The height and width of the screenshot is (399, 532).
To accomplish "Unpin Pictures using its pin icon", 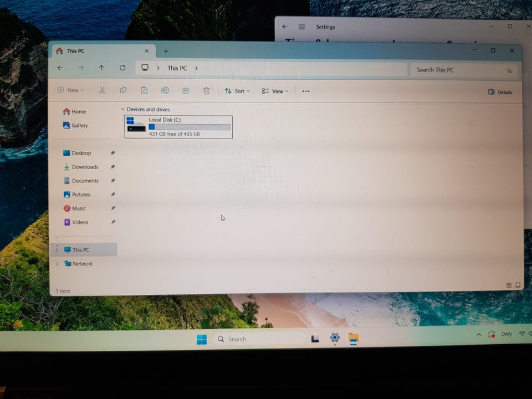I will pyautogui.click(x=113, y=195).
